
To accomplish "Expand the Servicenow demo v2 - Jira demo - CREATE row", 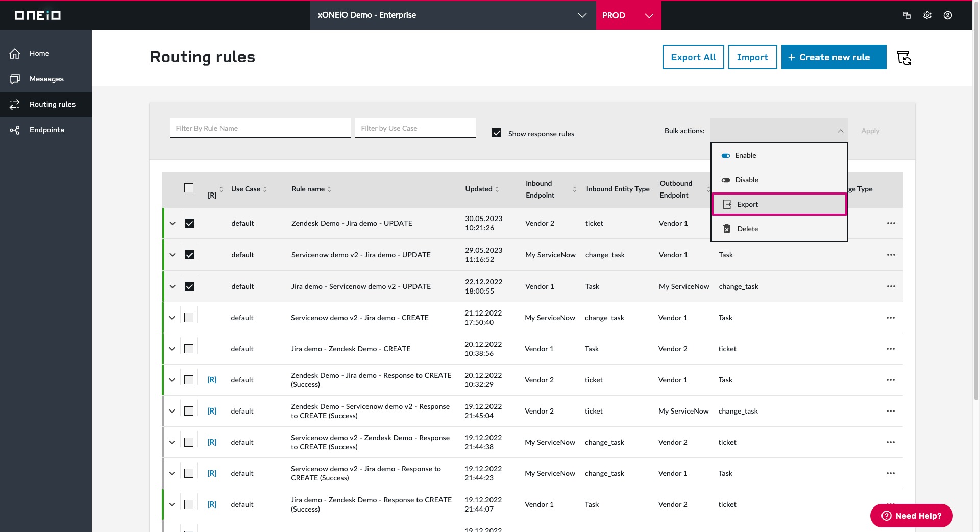I will tap(172, 318).
